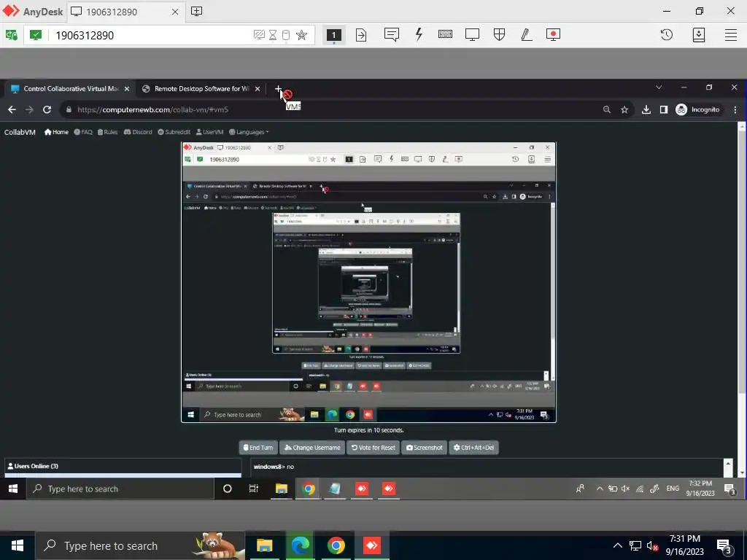Switch to Control Collaborative Virtual Machines tab
The width and height of the screenshot is (747, 560).
click(69, 88)
